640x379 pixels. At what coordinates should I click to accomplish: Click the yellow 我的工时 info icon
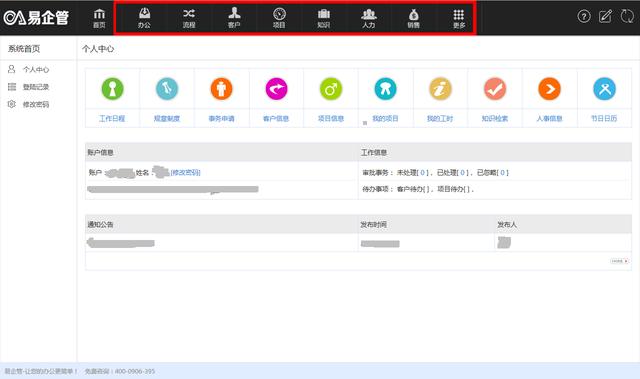click(x=440, y=89)
